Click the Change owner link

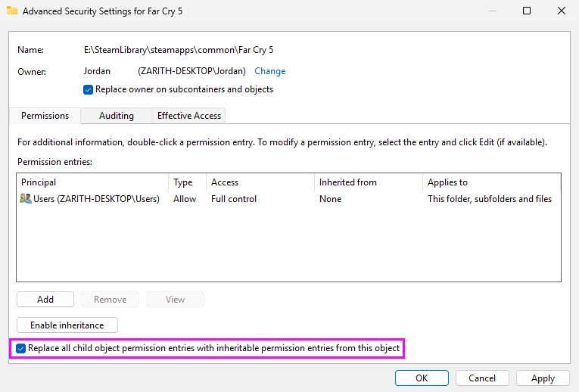tap(270, 71)
